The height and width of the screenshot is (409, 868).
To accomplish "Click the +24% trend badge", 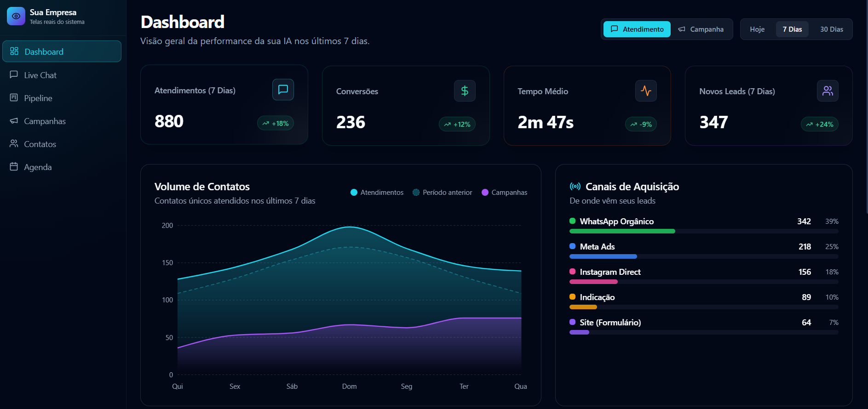I will pos(820,124).
